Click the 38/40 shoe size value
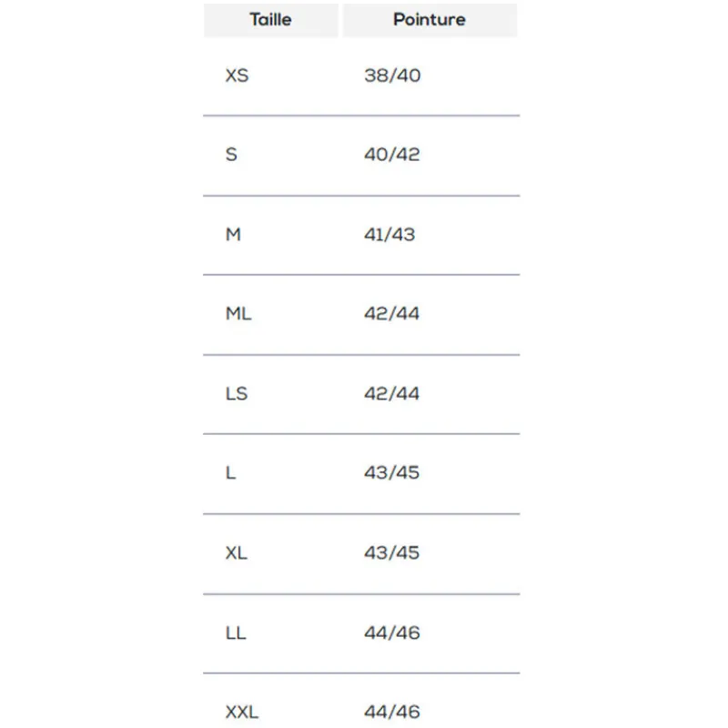728x728 pixels. tap(392, 76)
